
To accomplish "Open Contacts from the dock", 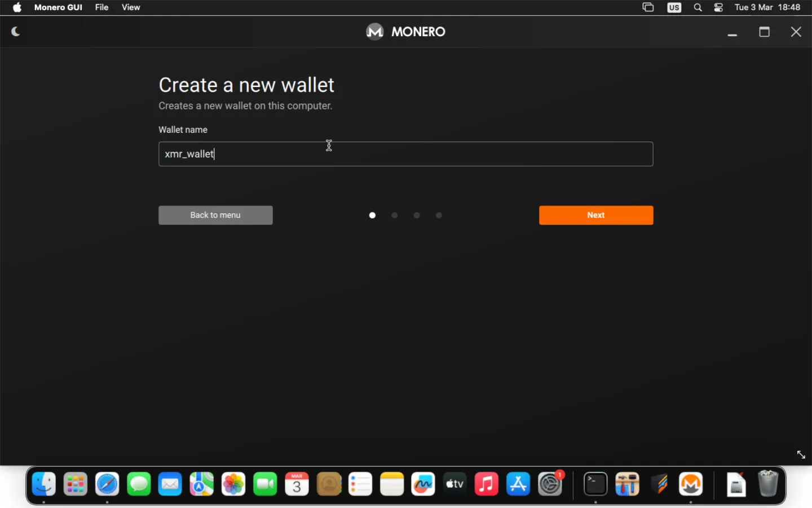I will (x=329, y=484).
